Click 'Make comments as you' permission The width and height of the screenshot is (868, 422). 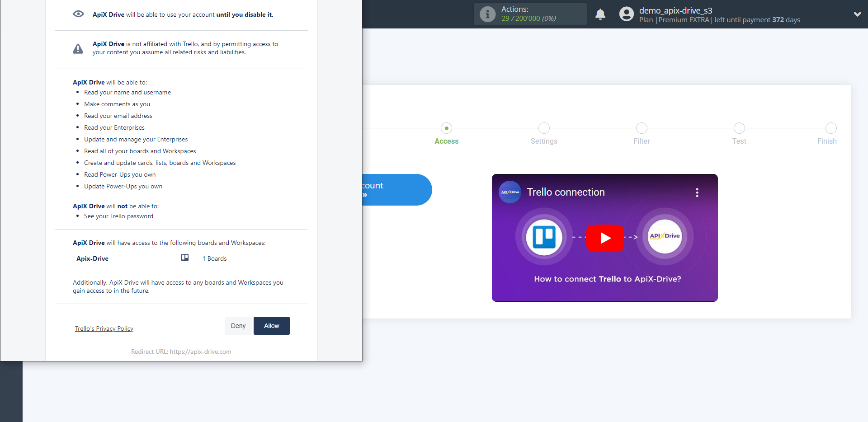click(x=117, y=104)
